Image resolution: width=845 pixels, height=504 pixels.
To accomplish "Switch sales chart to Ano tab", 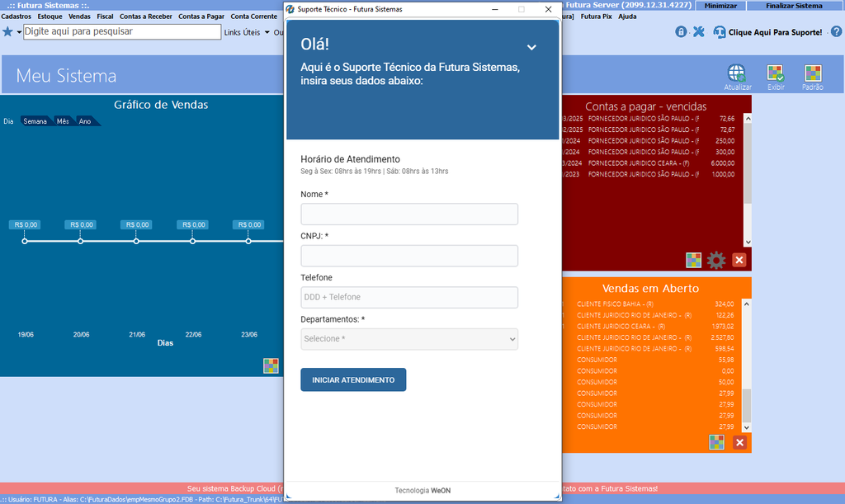I will 85,121.
